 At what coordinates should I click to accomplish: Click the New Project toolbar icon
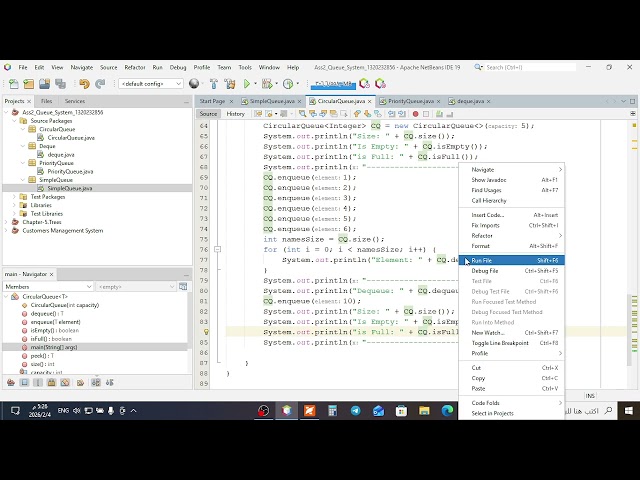pyautogui.click(x=29, y=84)
